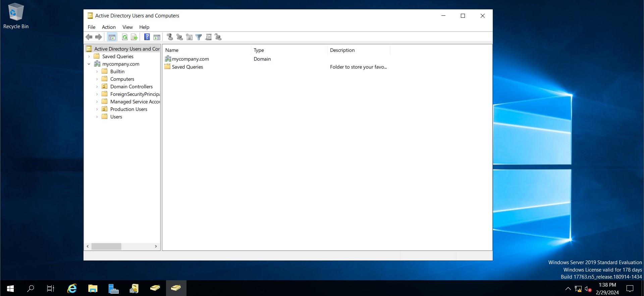This screenshot has width=644, height=296.
Task: Click the Refresh toolbar icon
Action: pos(124,37)
